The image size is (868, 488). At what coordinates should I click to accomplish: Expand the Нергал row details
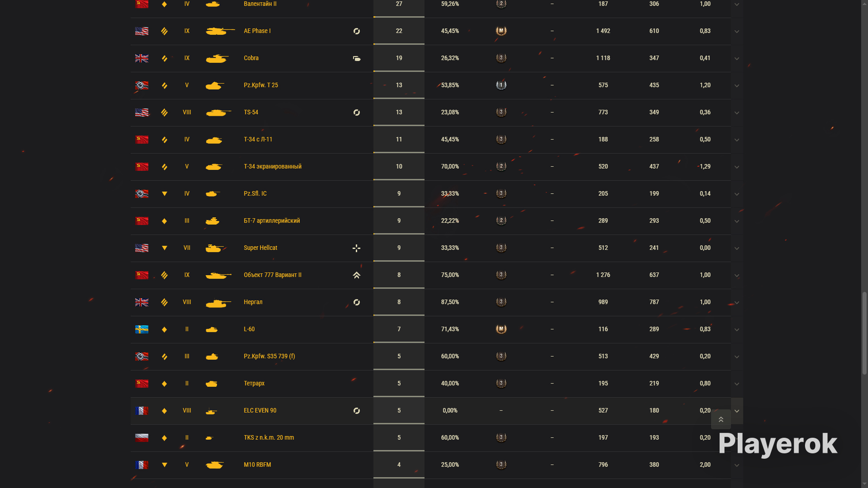pyautogui.click(x=737, y=303)
